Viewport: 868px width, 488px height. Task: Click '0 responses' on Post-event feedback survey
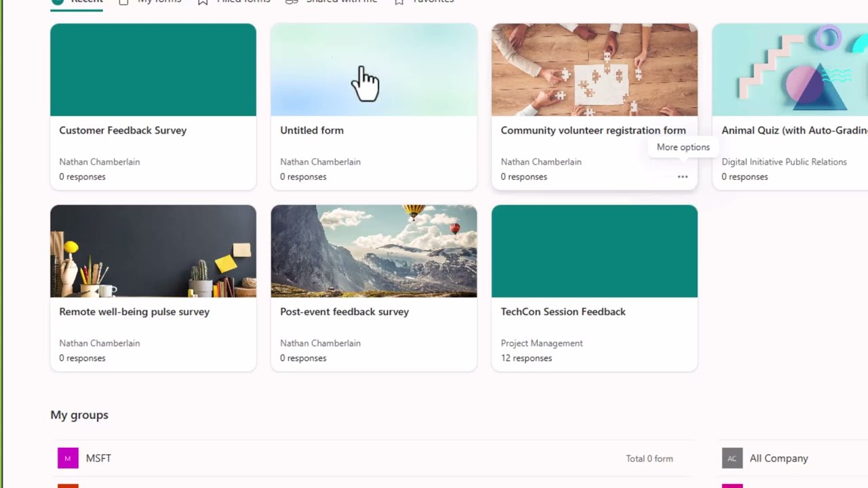tap(303, 358)
